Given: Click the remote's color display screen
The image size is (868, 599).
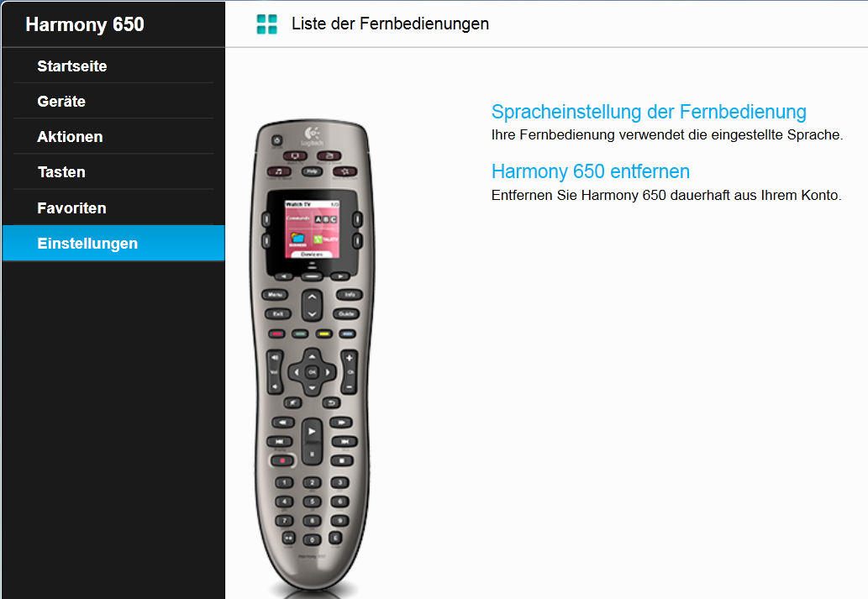Looking at the screenshot, I should point(313,229).
